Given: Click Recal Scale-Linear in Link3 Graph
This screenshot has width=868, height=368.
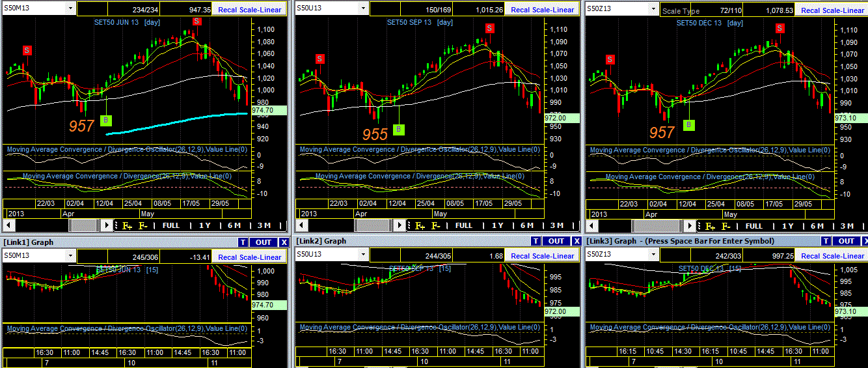Looking at the screenshot, I should coord(833,256).
